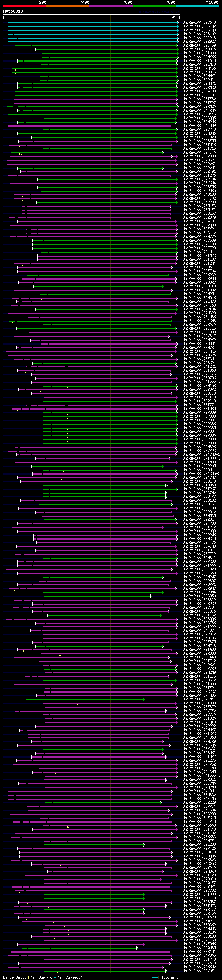Select the UniRef100_Q3ECM4 label

click(x=199, y=359)
